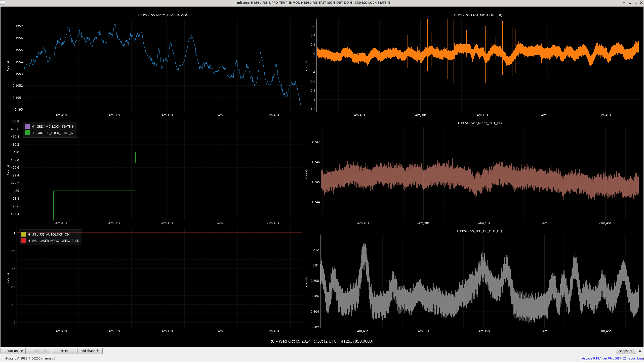Select the H1:GRD-IMC_LOCK_STATE_N legend label

[x=53, y=126]
